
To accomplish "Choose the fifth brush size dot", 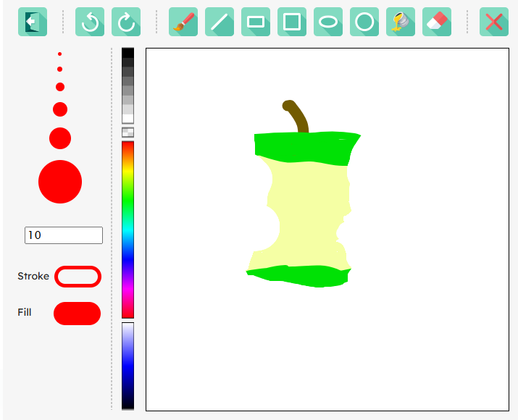I will 60,138.
